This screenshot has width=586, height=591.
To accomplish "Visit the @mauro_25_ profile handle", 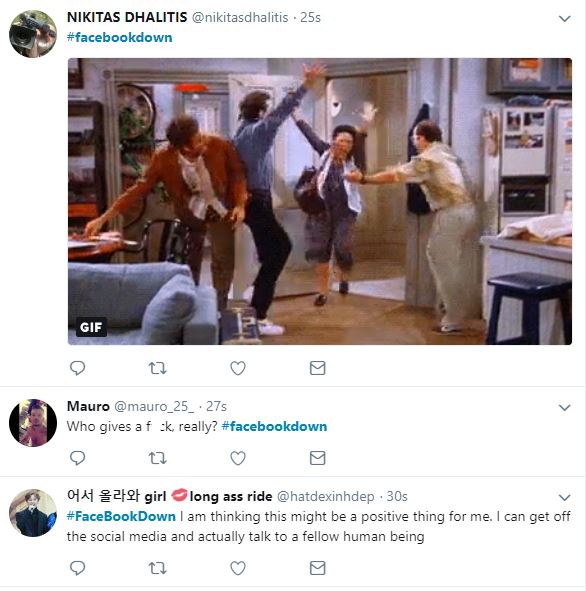I will pos(154,406).
